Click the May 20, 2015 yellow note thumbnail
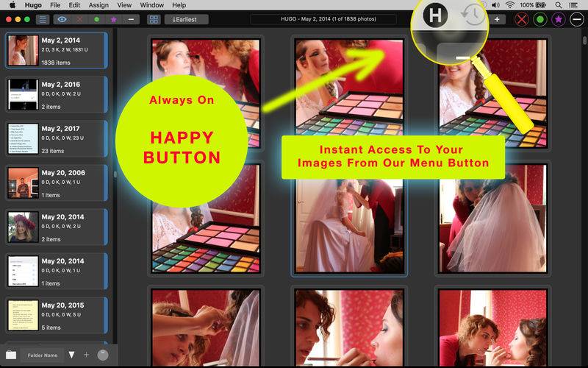The image size is (588, 368). [23, 315]
